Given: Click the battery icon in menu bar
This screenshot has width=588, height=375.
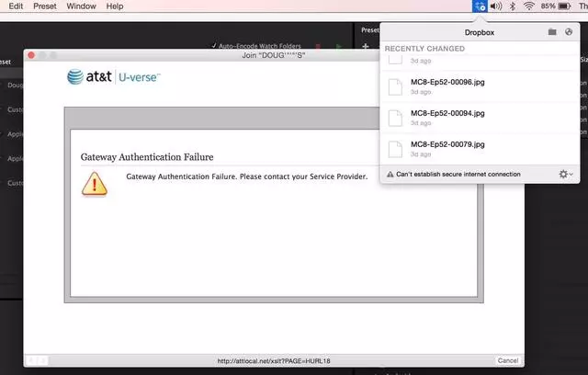Looking at the screenshot, I should (564, 6).
